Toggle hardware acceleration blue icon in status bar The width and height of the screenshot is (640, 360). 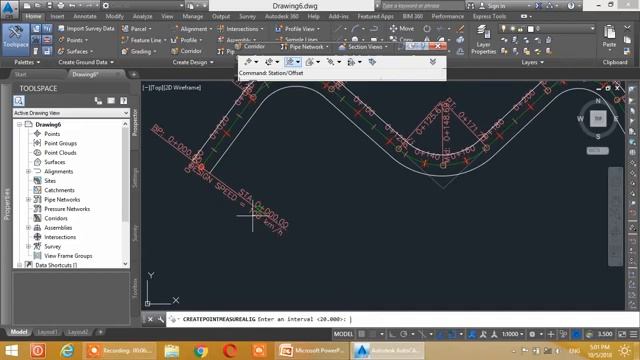(x=576, y=334)
